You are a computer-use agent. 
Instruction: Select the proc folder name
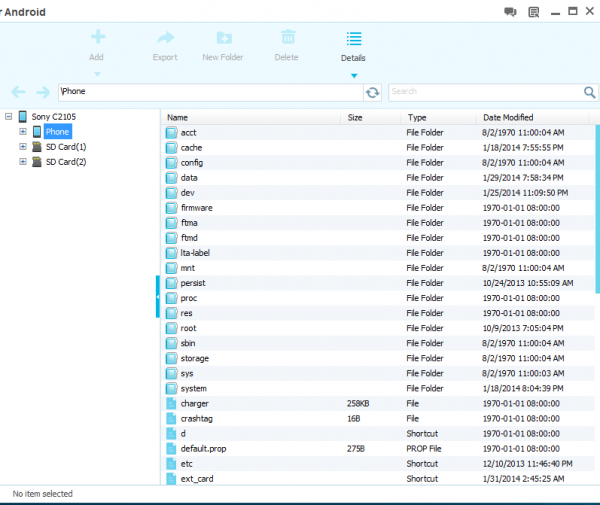(x=189, y=298)
